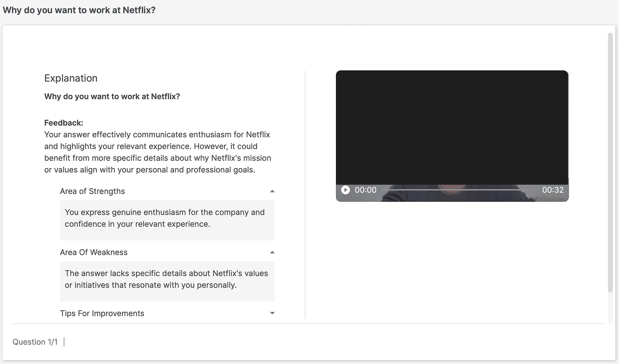Viewport: 619px width, 364px height.
Task: Collapse the Area Of Weakness section arrow
Action: click(272, 253)
